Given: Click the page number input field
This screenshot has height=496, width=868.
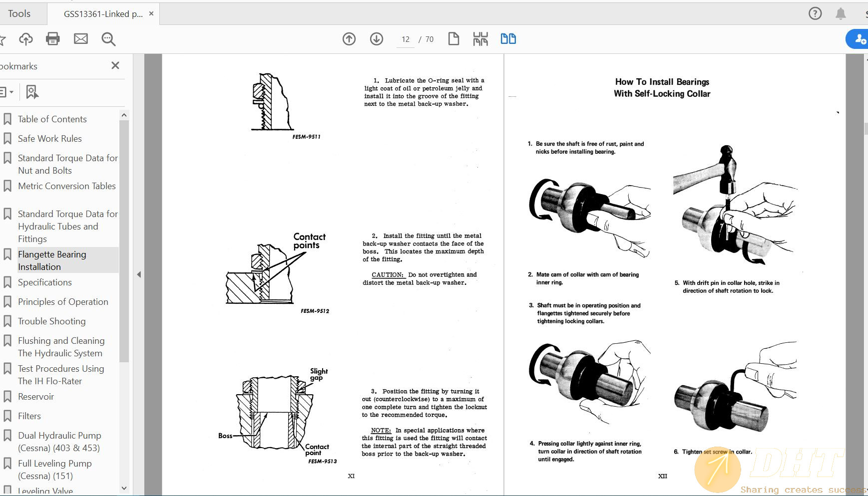Looking at the screenshot, I should coord(406,39).
